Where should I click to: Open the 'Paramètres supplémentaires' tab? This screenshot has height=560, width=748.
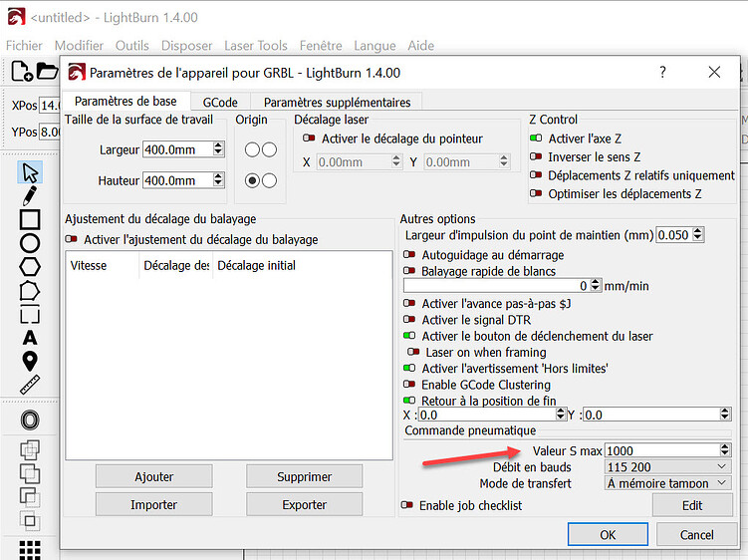pos(337,102)
